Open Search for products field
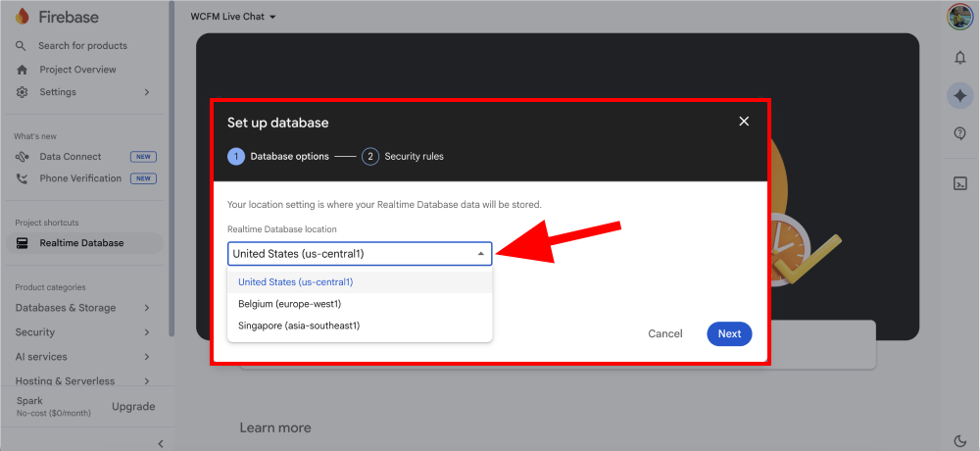This screenshot has width=980, height=451. [x=82, y=46]
